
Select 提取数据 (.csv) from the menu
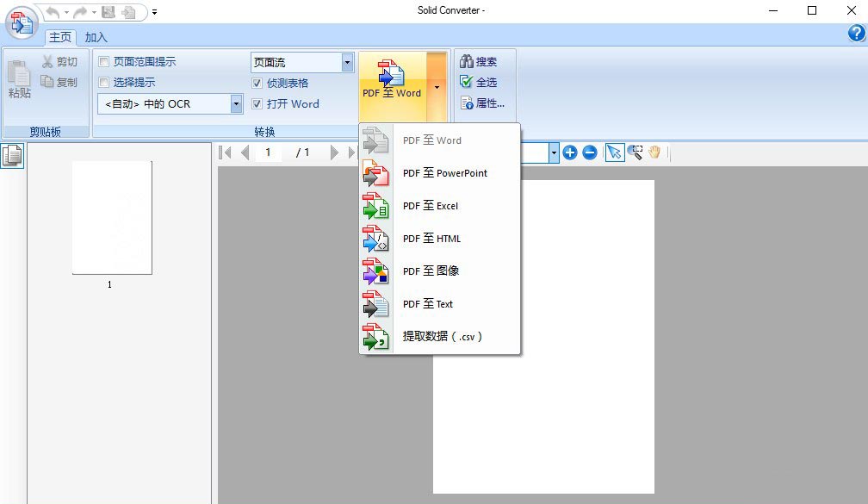(x=440, y=336)
